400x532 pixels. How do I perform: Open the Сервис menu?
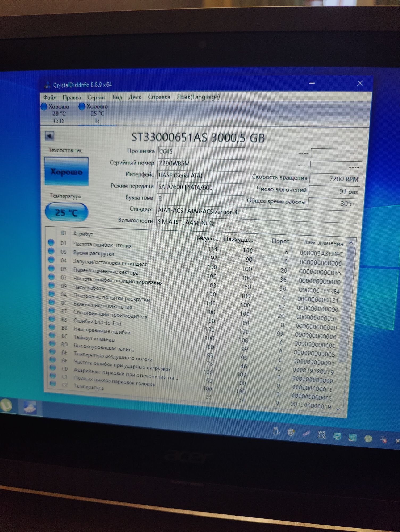coord(97,98)
